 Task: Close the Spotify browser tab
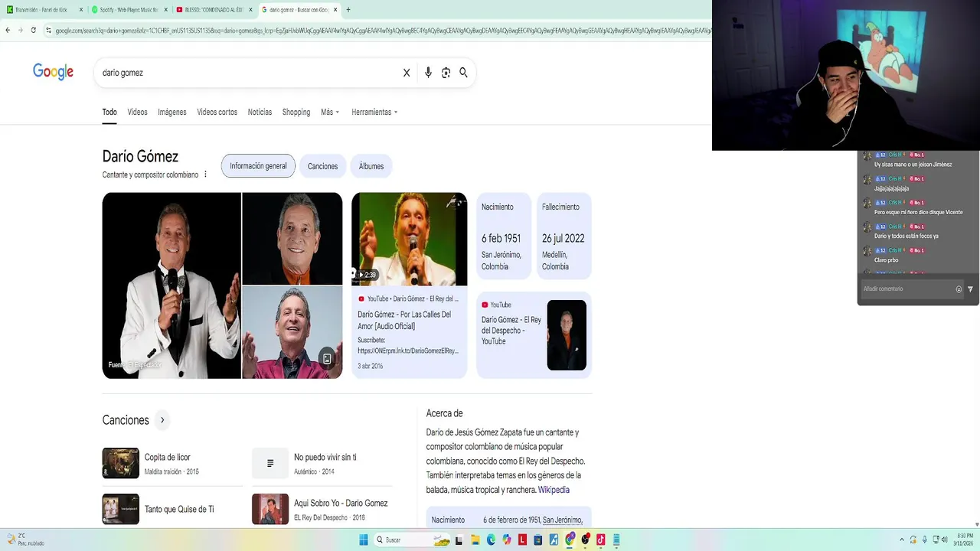tap(165, 10)
